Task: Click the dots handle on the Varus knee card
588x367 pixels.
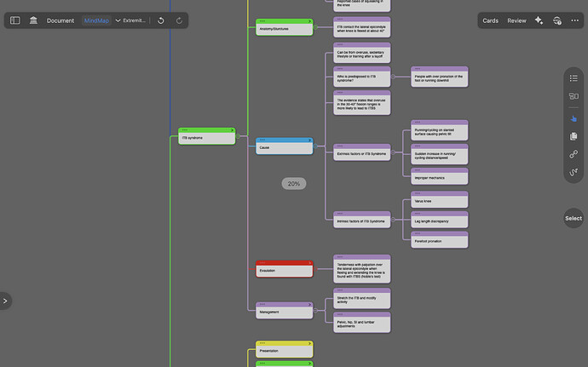Action: click(418, 193)
